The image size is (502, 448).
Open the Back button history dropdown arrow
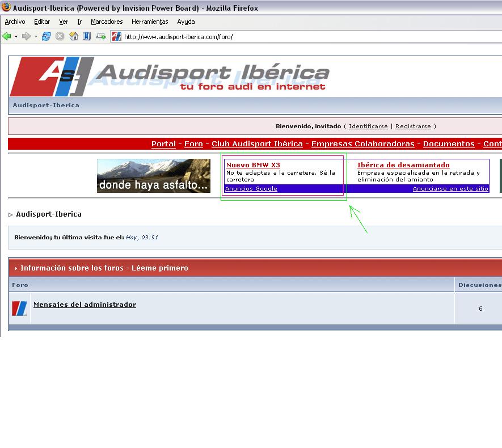(x=16, y=36)
